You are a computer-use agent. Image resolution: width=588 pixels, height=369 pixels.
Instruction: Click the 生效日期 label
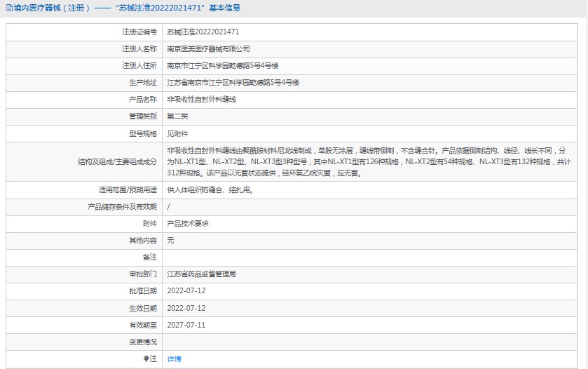click(143, 308)
